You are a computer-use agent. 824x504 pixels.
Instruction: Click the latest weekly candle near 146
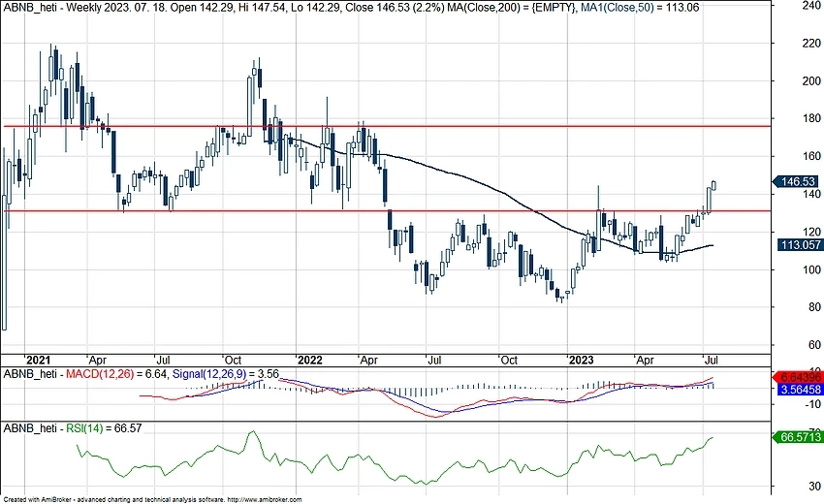click(713, 185)
